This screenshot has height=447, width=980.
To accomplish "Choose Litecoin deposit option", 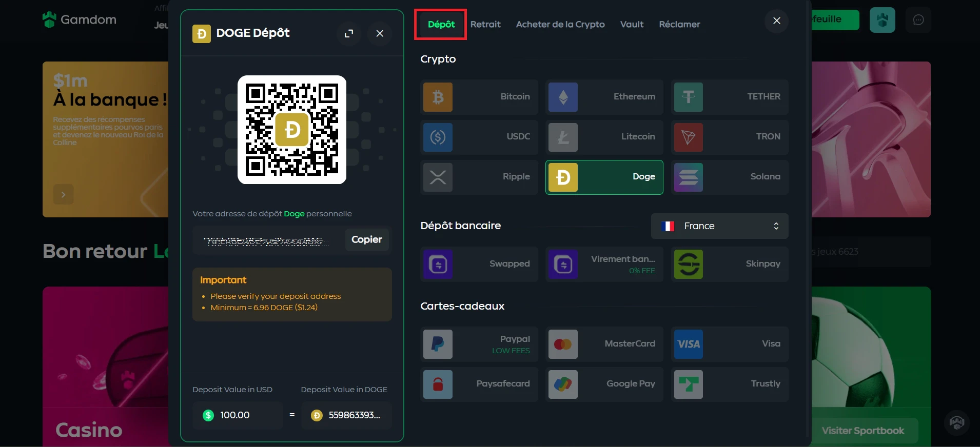I will (x=604, y=137).
